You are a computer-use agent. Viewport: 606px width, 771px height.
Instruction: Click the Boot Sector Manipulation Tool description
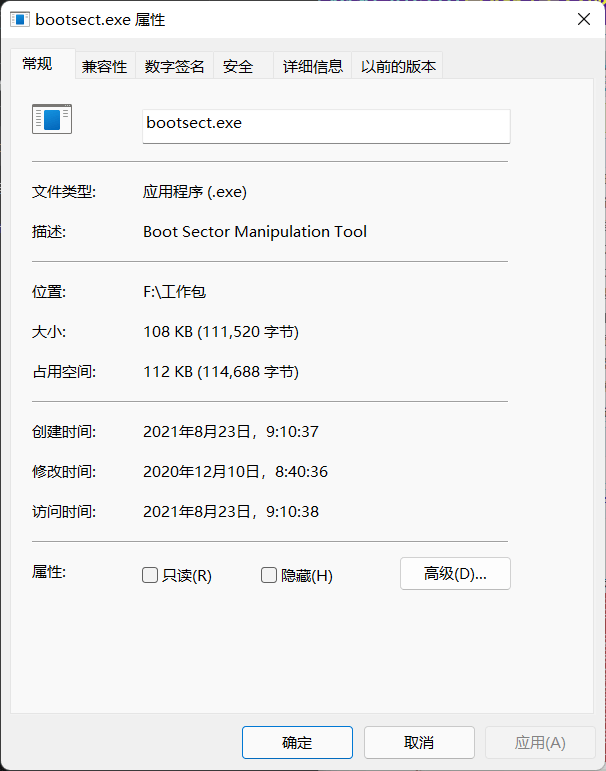click(x=255, y=232)
